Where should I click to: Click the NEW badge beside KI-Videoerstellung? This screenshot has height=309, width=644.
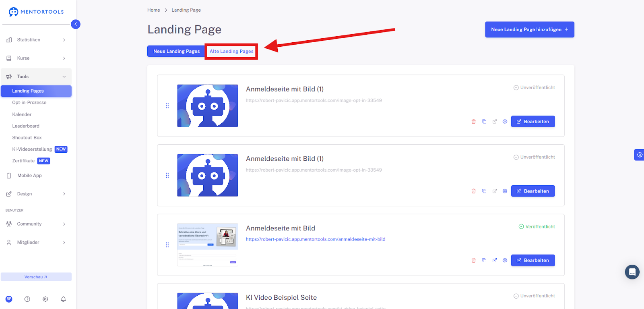pos(61,149)
